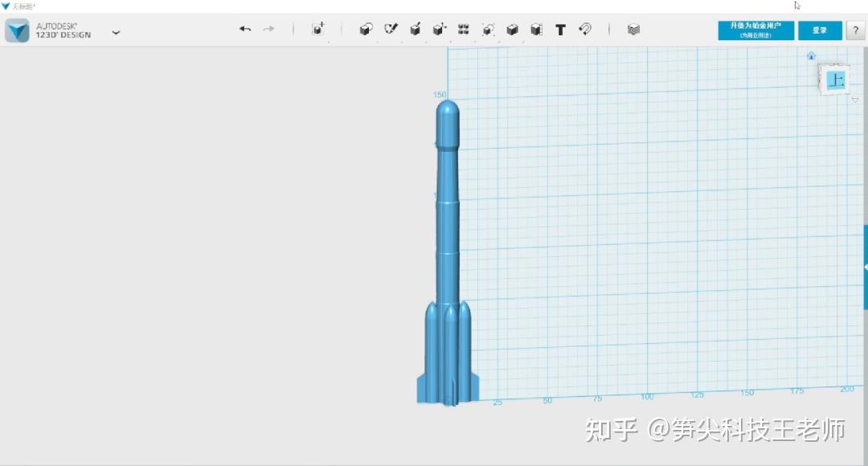
Task: Select the Redo icon in the toolbar
Action: [x=267, y=29]
